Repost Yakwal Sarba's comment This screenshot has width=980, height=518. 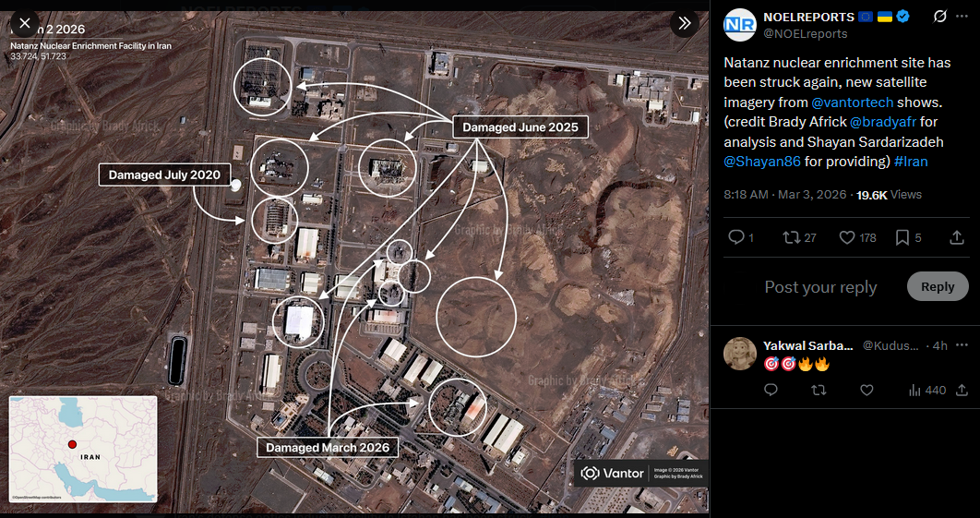819,390
